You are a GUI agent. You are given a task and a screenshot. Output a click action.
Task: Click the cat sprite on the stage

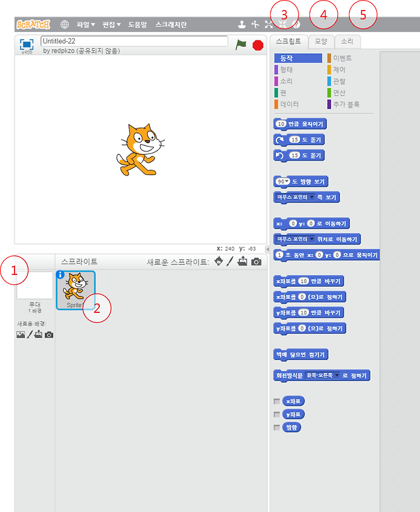coord(141,149)
